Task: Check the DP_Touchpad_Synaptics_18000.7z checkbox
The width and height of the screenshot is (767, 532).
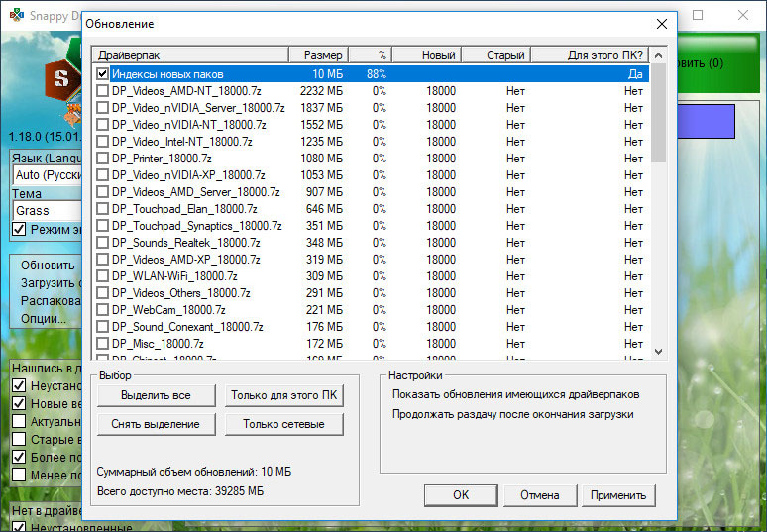Action: click(102, 226)
